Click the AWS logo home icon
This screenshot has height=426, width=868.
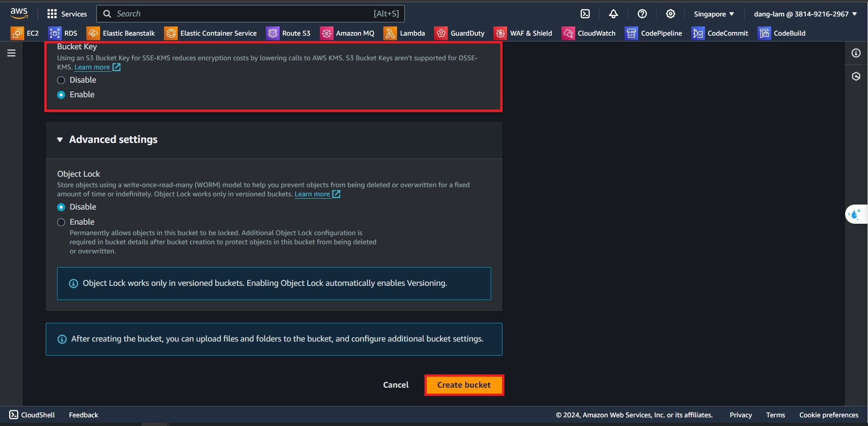tap(19, 14)
